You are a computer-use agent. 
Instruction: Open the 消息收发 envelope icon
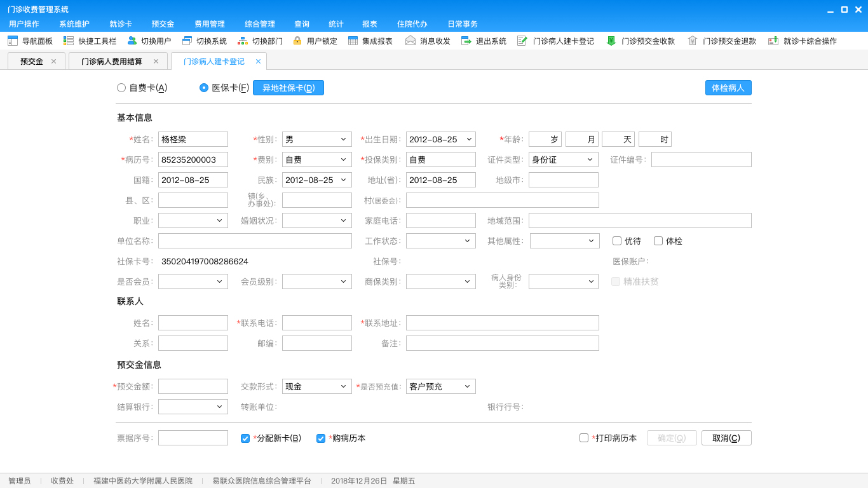[x=410, y=41]
